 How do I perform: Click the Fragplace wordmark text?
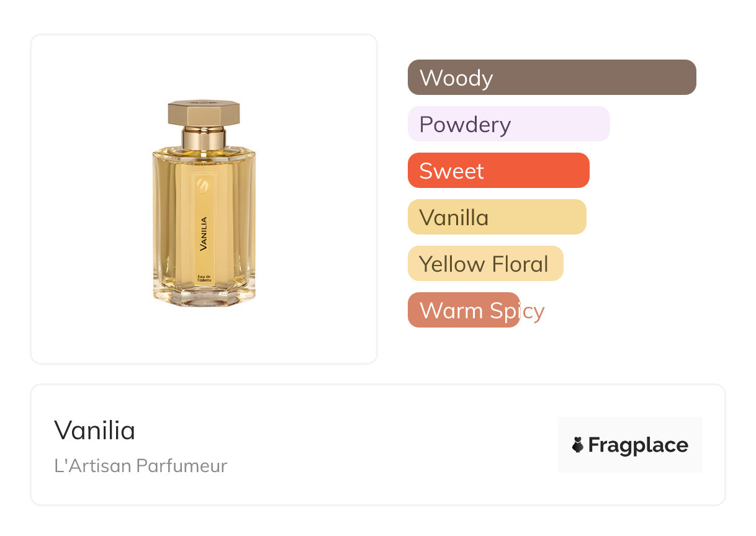click(638, 445)
